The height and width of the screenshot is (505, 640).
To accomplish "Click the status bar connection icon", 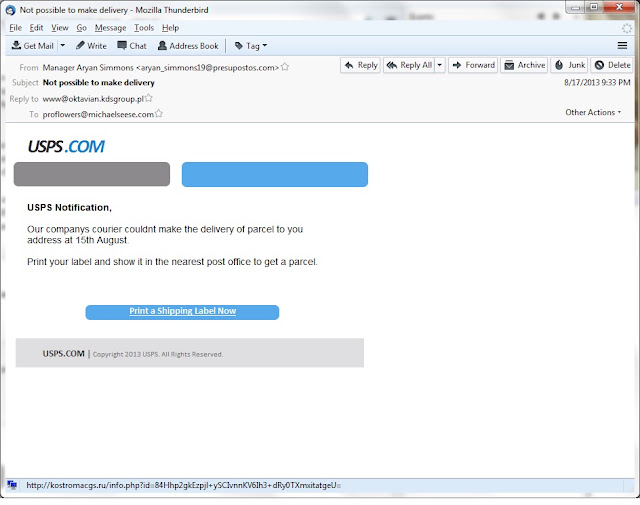I will coord(12,485).
